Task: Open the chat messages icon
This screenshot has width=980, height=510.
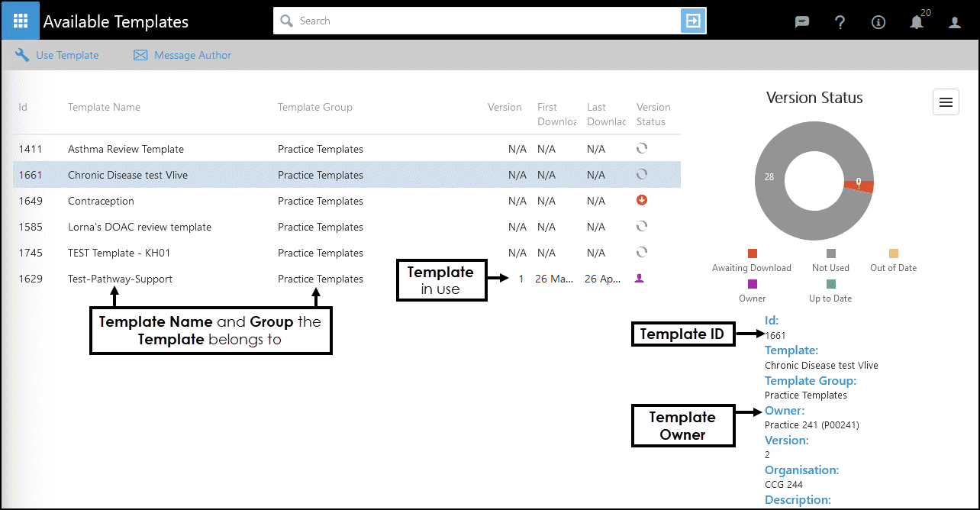Action: pos(801,22)
